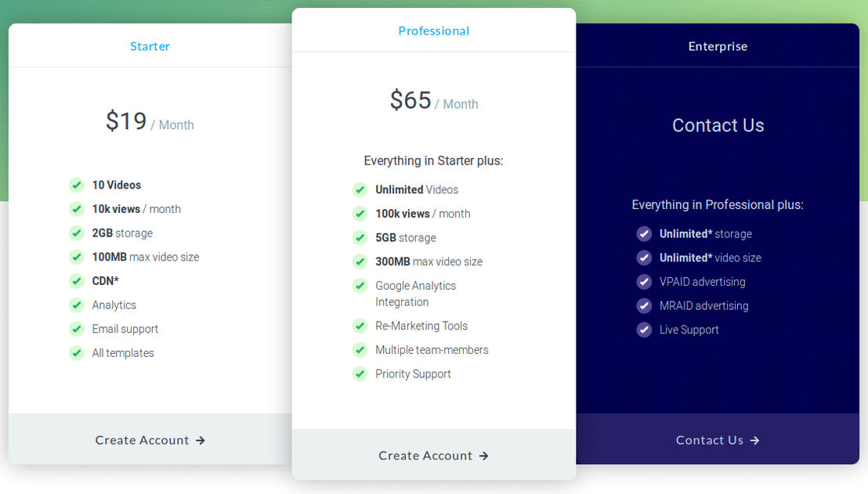Click the checkmark icon beside CDN*
The width and height of the screenshot is (868, 494).
77,281
